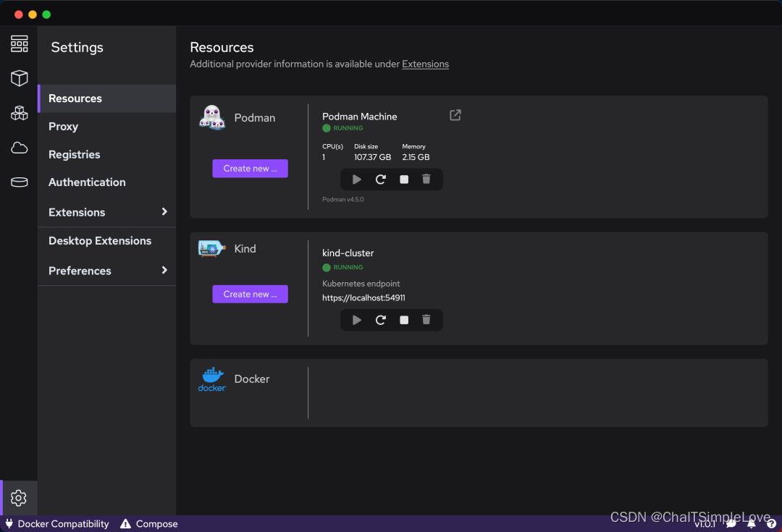The height and width of the screenshot is (532, 782).
Task: Click the RUNNING status under Podman Machine
Action: pos(348,128)
